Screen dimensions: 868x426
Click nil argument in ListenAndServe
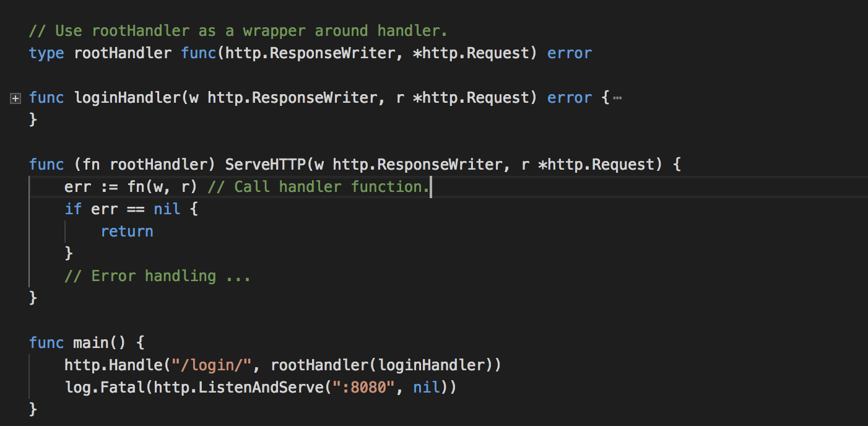pyautogui.click(x=426, y=388)
